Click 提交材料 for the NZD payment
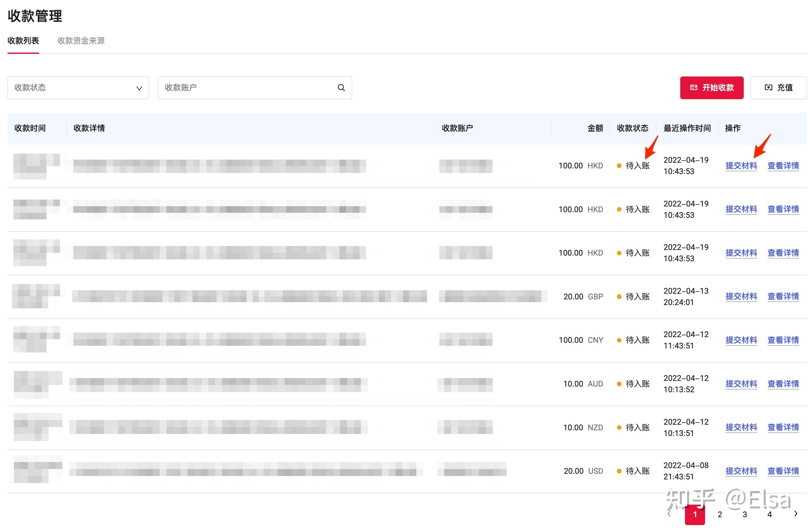812x532 pixels. point(741,427)
